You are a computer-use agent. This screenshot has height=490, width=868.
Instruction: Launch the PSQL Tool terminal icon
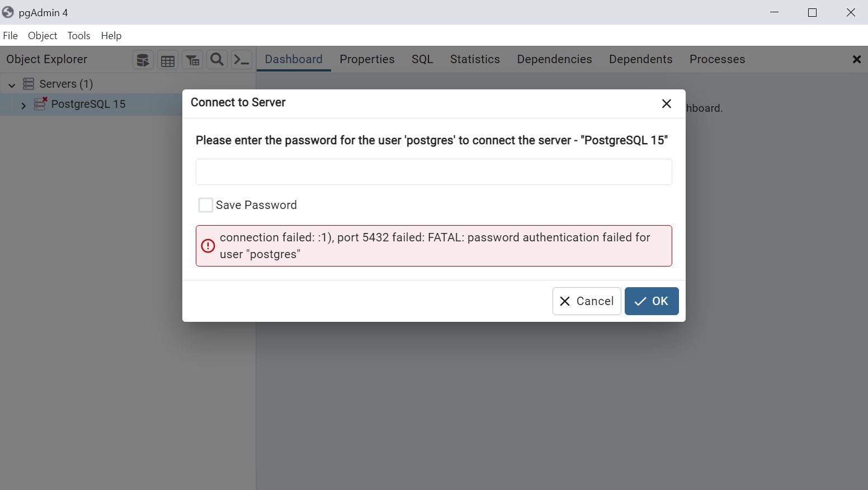[242, 60]
